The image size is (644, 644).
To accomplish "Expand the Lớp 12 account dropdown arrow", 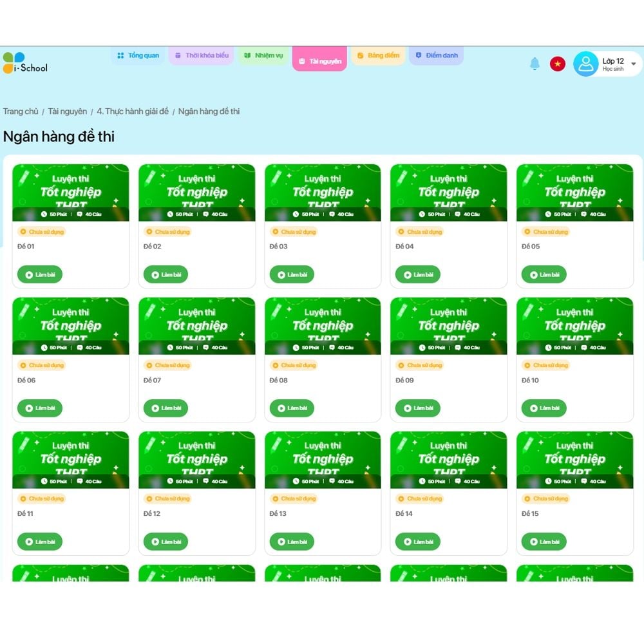I will tap(633, 64).
